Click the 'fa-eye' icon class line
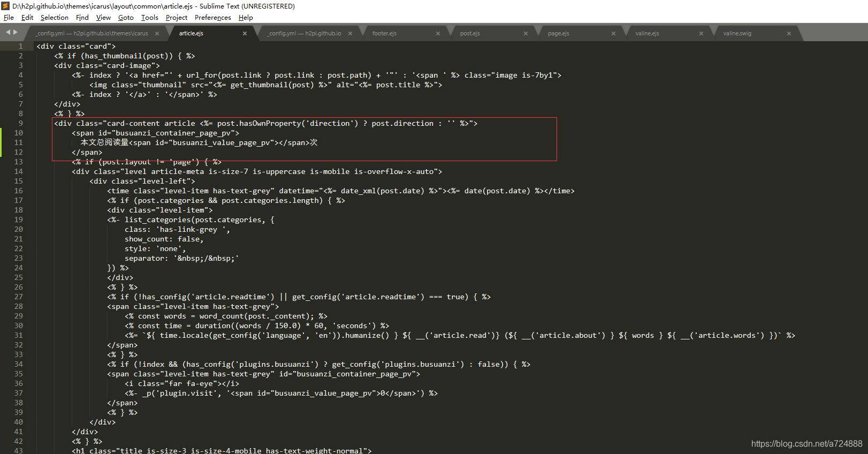Viewport: 868px width, 454px height. point(182,383)
